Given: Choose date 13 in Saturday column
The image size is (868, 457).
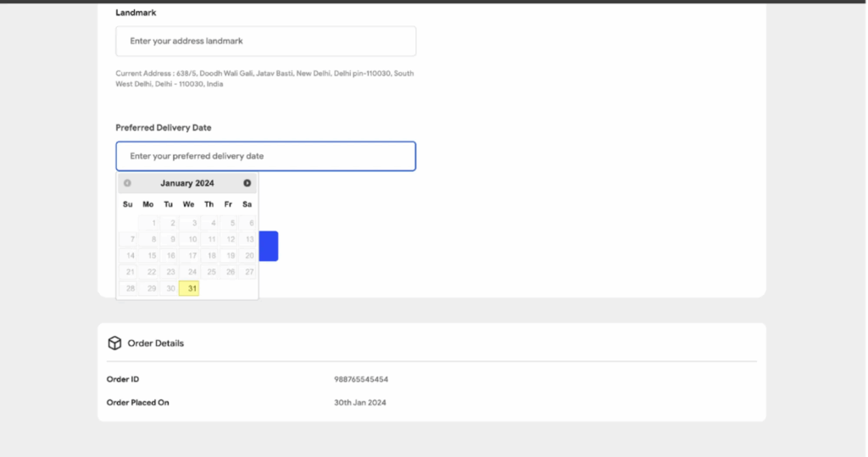Looking at the screenshot, I should click(x=248, y=239).
